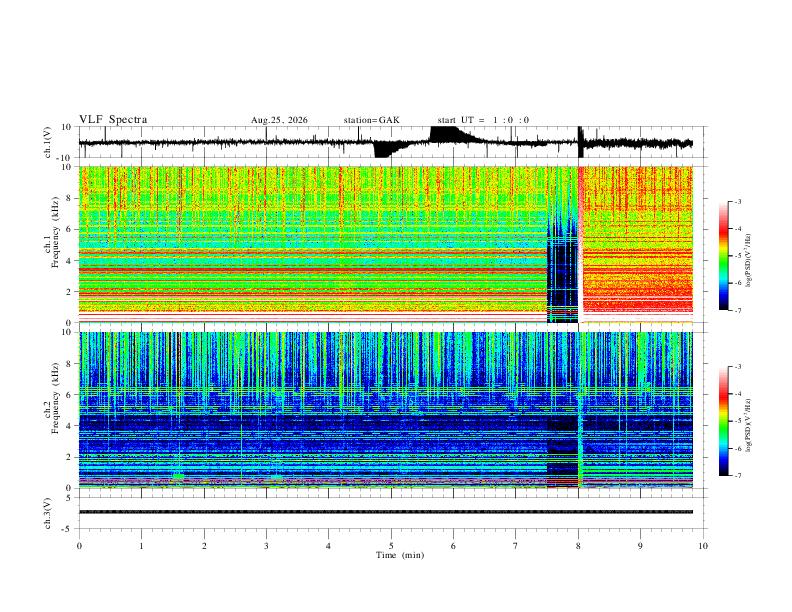Click the "-7" tick on ch.2 colorbar
The image size is (792, 612).
tap(738, 476)
